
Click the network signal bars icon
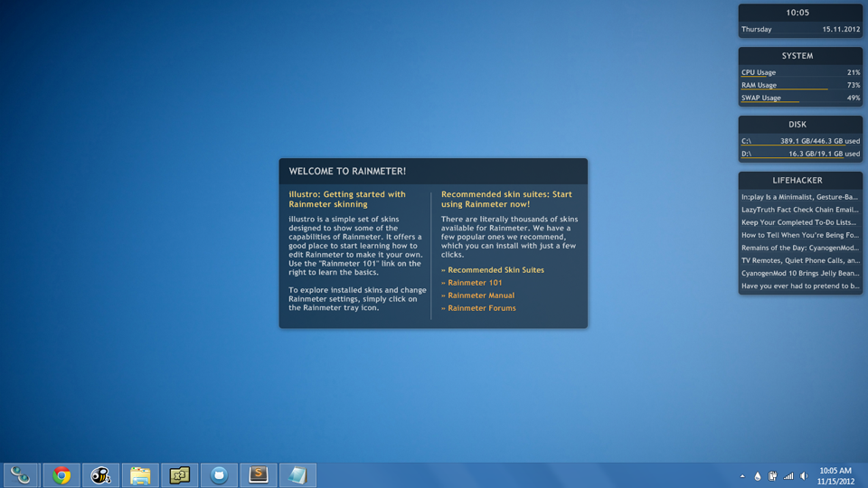pos(788,476)
